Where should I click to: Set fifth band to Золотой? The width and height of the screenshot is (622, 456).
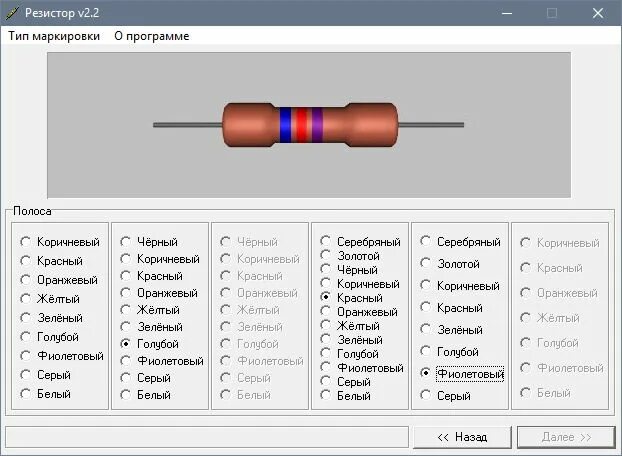(x=449, y=264)
